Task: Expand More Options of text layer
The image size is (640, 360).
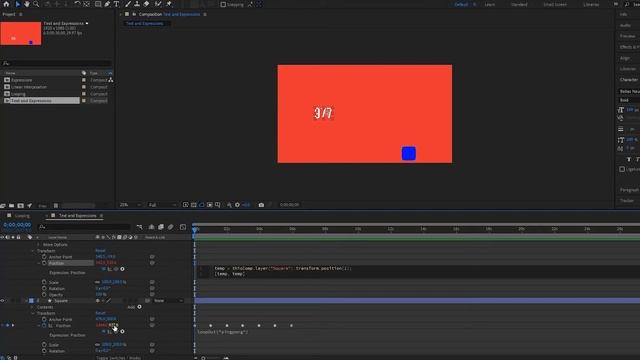Action: click(x=39, y=244)
